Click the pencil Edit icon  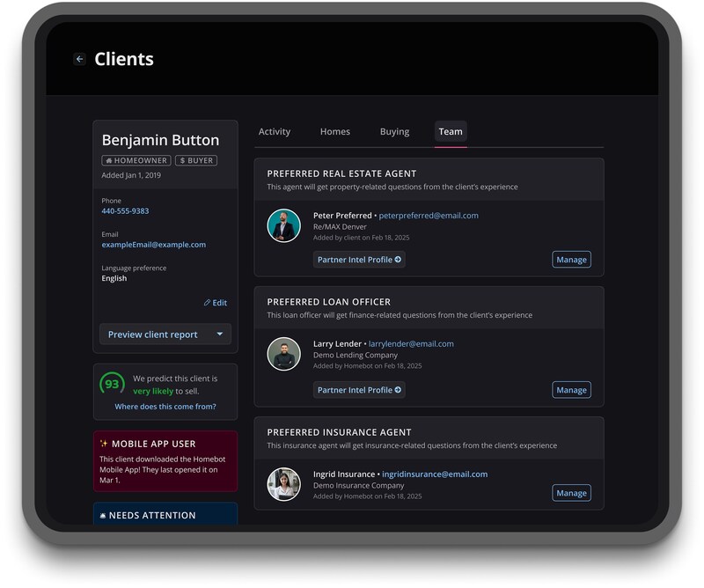[x=208, y=303]
